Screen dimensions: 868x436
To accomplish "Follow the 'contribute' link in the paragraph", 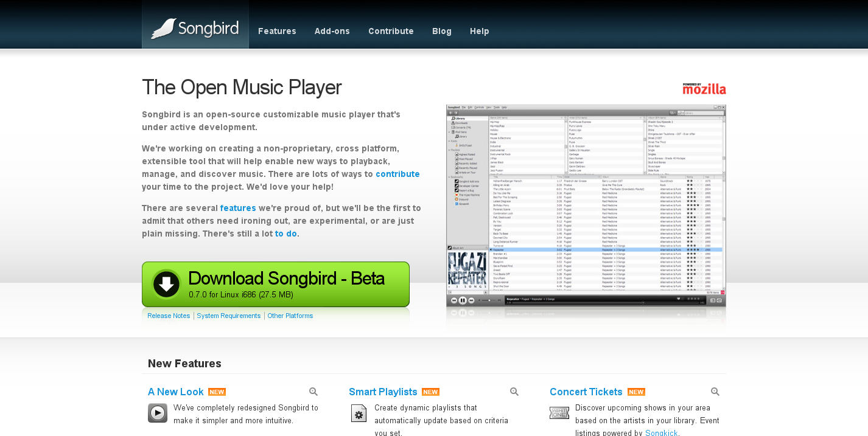I will (x=397, y=174).
